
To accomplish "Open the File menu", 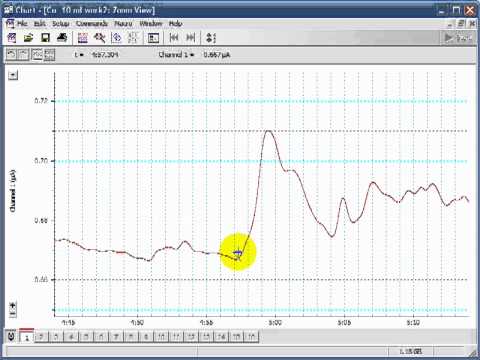I will pos(22,23).
